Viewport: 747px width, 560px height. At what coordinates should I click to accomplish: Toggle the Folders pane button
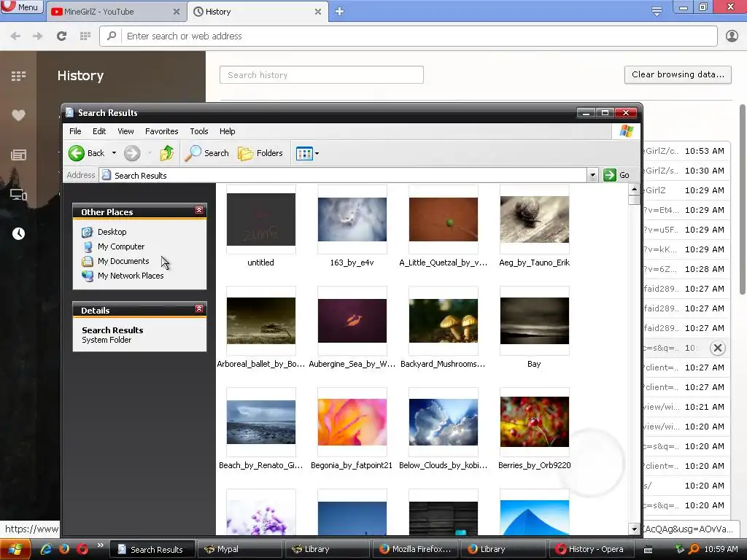[260, 153]
